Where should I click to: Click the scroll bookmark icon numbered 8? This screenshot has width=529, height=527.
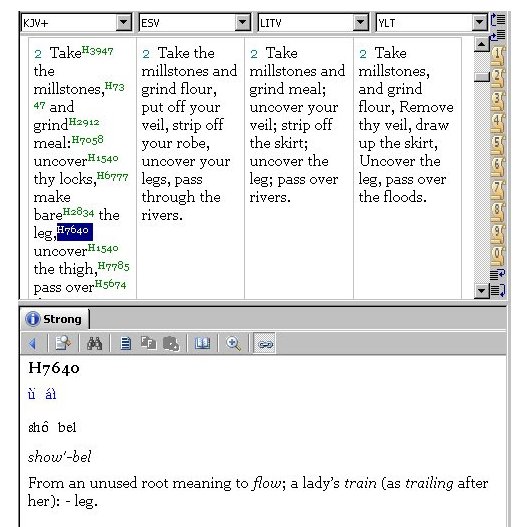pyautogui.click(x=498, y=212)
